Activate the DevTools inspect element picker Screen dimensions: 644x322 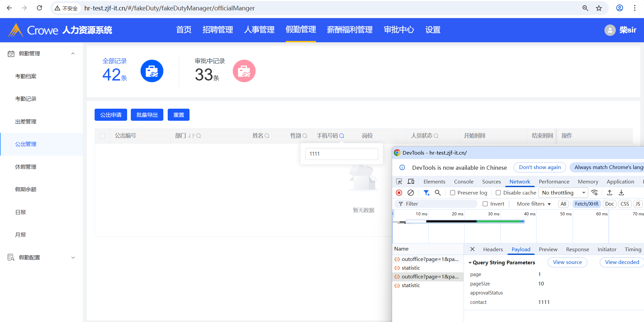(399, 181)
